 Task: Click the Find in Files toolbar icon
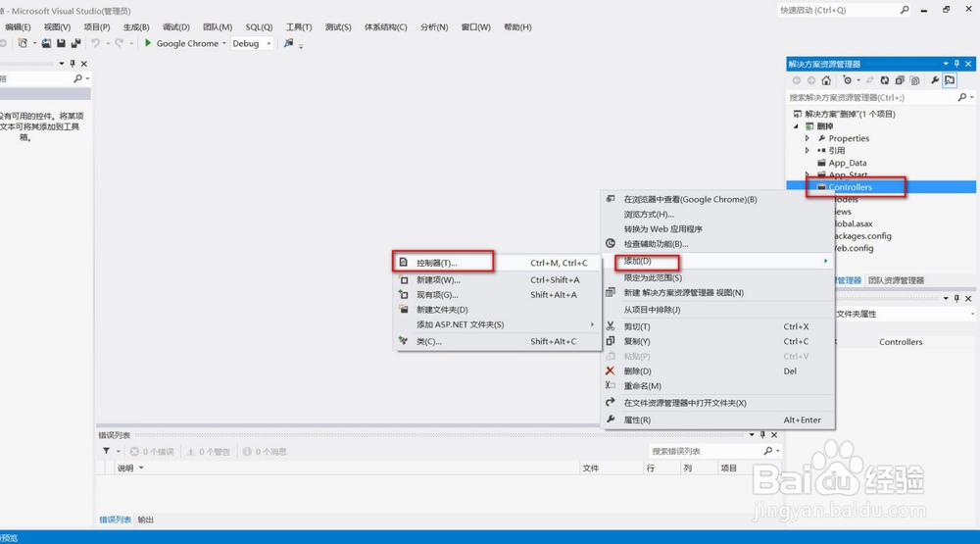click(288, 43)
